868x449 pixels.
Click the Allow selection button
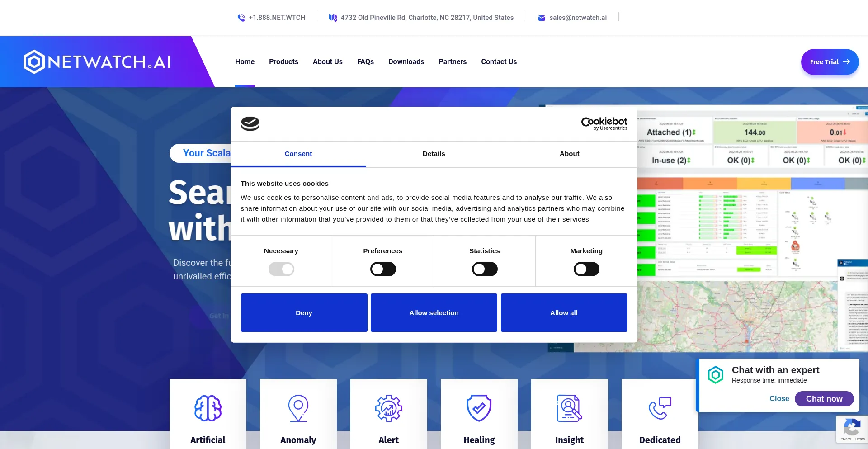pyautogui.click(x=434, y=312)
